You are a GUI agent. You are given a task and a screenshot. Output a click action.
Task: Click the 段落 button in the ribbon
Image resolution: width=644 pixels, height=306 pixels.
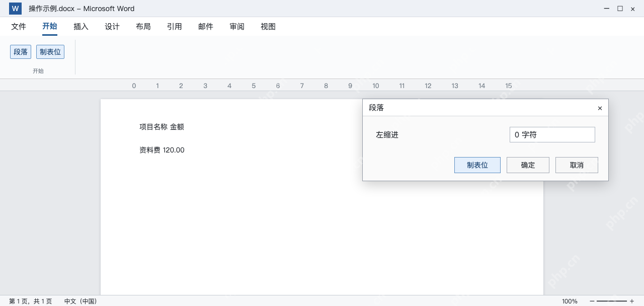coord(21,52)
